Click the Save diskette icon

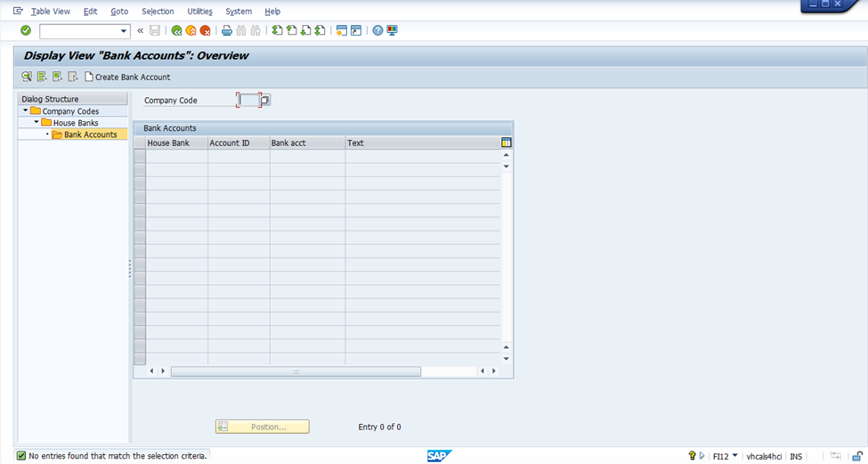point(155,30)
